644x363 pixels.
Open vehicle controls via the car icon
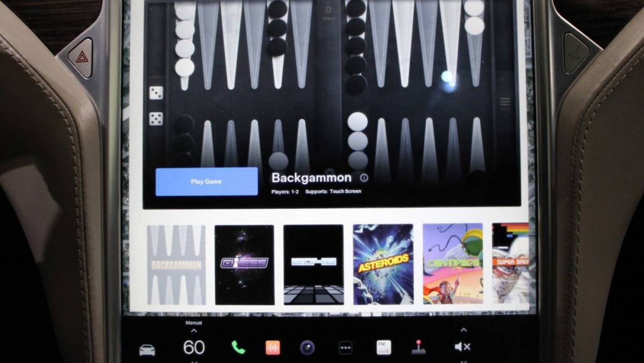tap(147, 350)
